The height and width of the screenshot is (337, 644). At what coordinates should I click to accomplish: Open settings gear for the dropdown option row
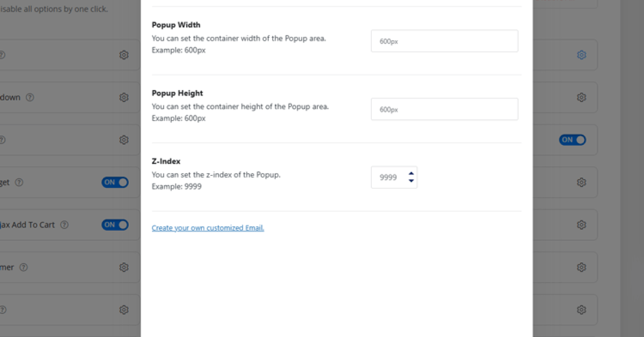[x=124, y=97]
